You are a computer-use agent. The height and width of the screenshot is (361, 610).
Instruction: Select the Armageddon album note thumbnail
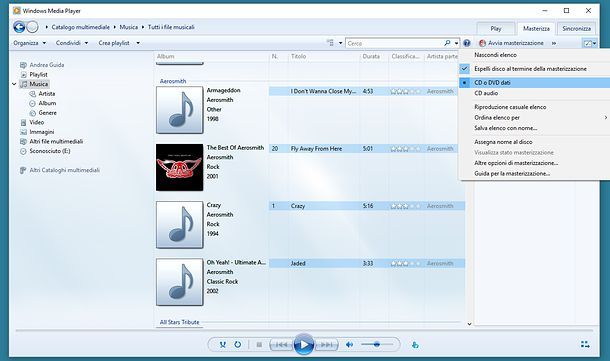[x=179, y=110]
